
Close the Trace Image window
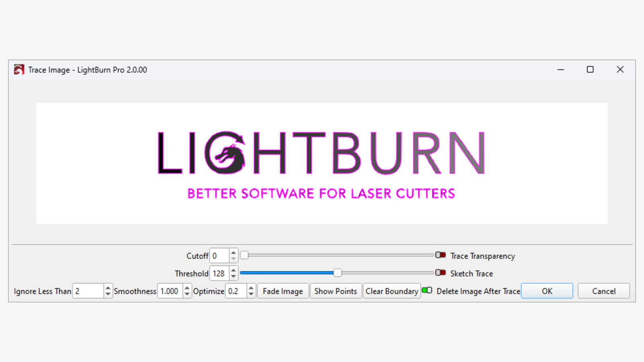[620, 70]
